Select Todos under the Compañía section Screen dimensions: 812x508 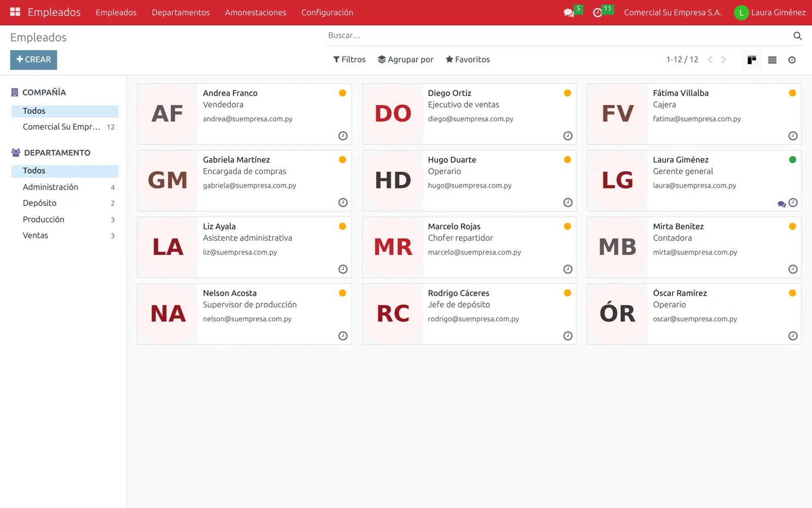pos(65,111)
